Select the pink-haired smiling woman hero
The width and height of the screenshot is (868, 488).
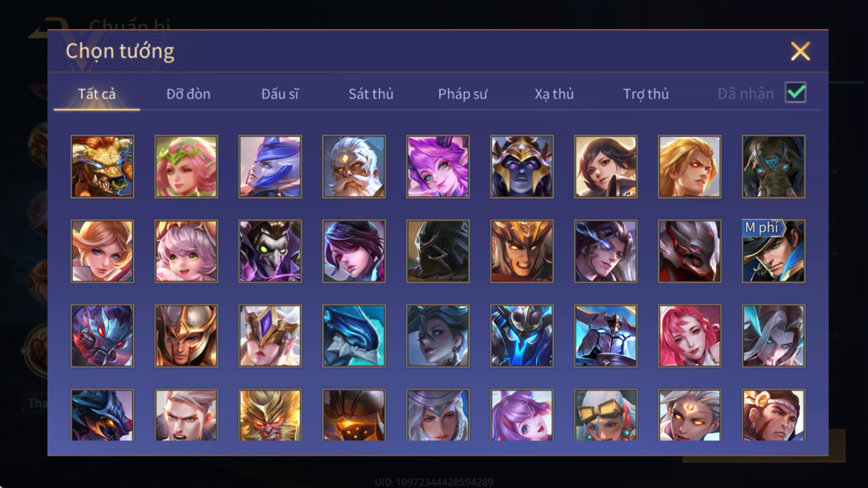point(690,336)
